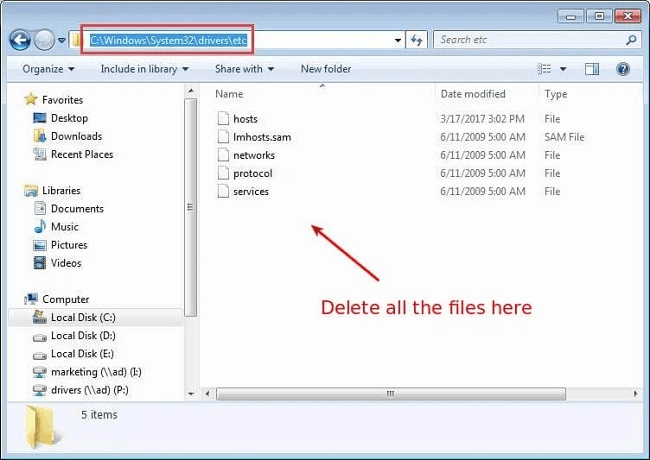650x460 pixels.
Task: Expand the Share with menu
Action: coord(244,69)
